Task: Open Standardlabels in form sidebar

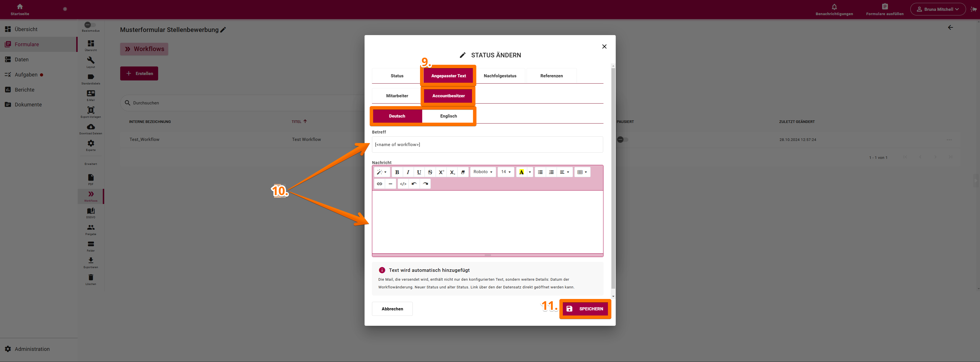Action: point(91,79)
